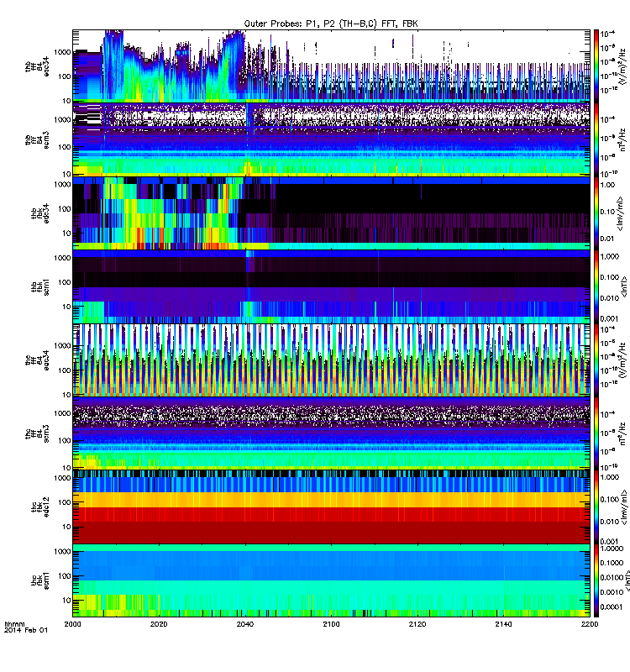Click '1000' frequency tick of thc fbk scm1 panel
The height and width of the screenshot is (672, 630).
[62, 552]
